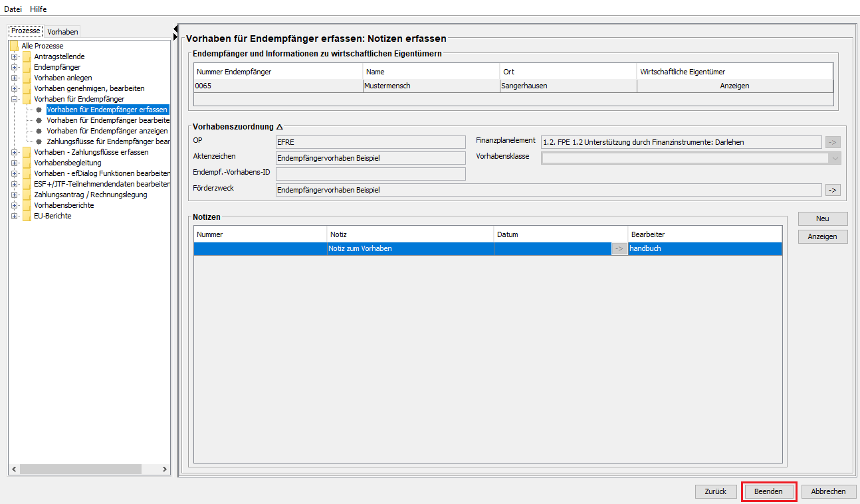Image resolution: width=860 pixels, height=504 pixels.
Task: Collapse the Vorhabenszuordnung section triangle
Action: (280, 127)
